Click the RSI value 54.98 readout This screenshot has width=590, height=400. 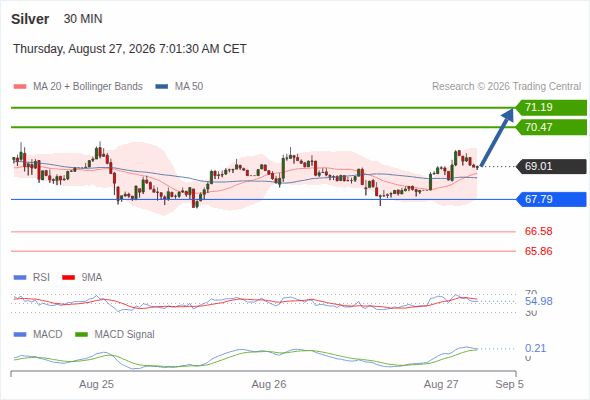(x=538, y=301)
